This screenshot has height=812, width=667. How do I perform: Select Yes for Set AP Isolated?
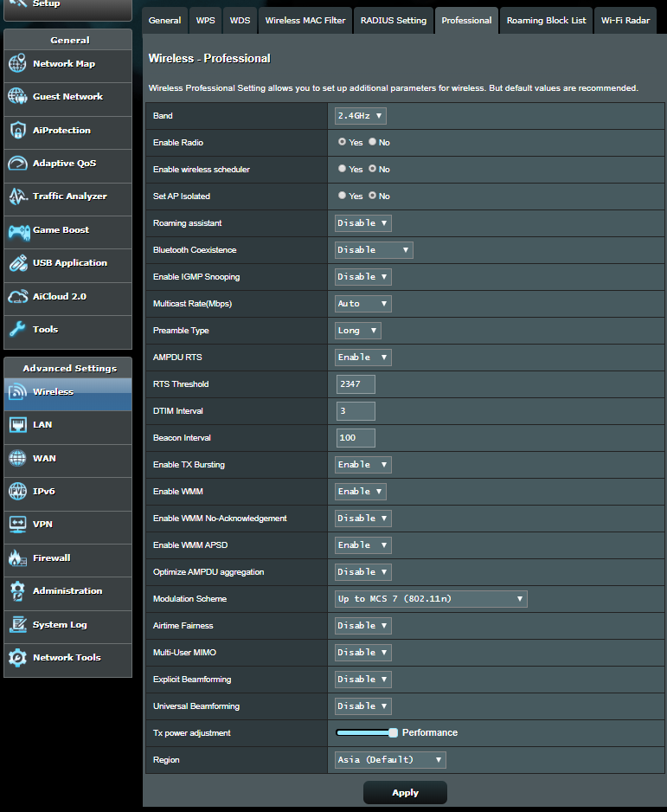tap(343, 197)
